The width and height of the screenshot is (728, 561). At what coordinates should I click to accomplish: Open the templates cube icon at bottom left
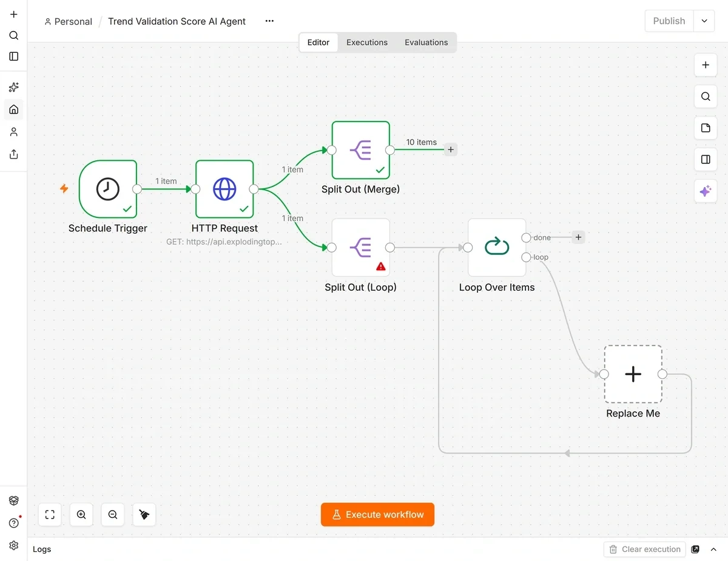click(x=14, y=500)
